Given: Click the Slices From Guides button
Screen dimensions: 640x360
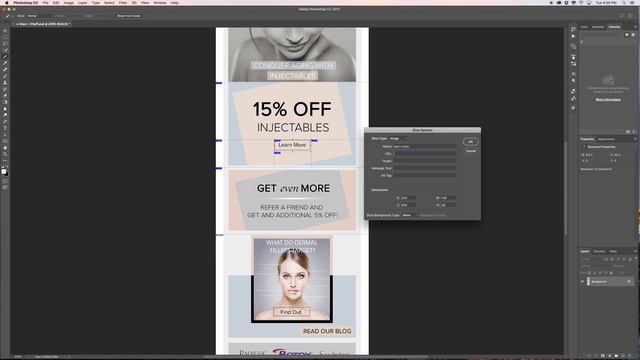Looking at the screenshot, I should 129,16.
